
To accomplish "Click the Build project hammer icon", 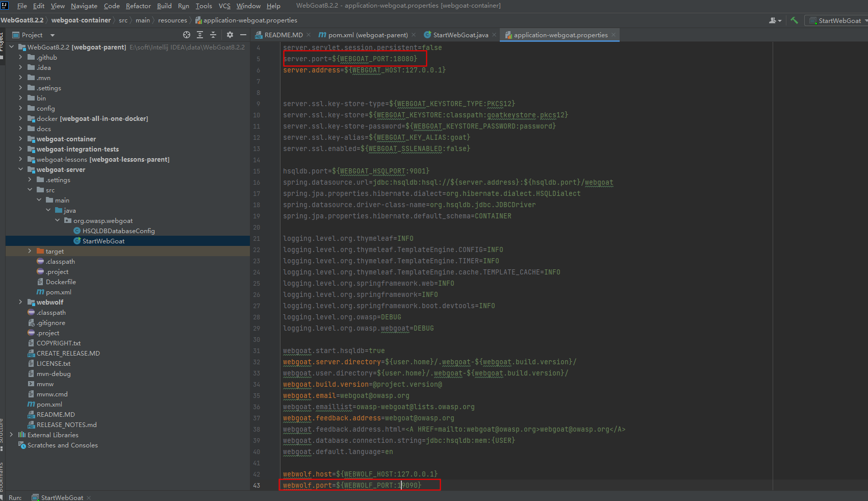I will click(x=794, y=20).
